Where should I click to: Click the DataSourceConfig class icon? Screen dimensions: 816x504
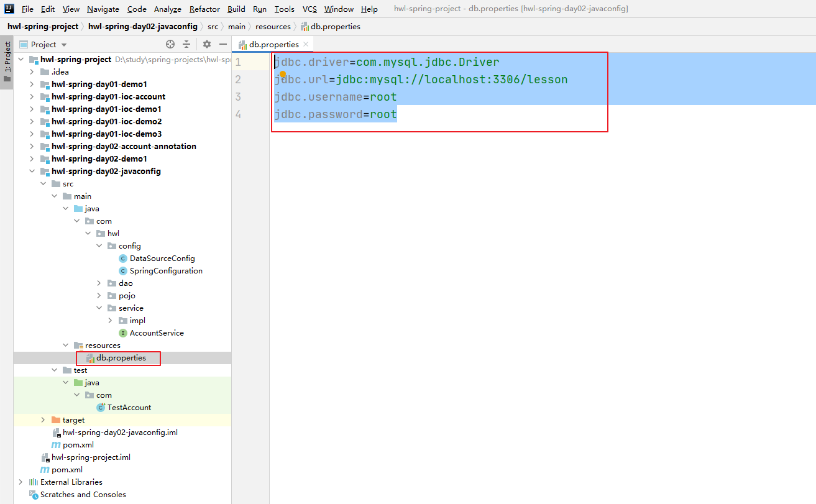[123, 259]
